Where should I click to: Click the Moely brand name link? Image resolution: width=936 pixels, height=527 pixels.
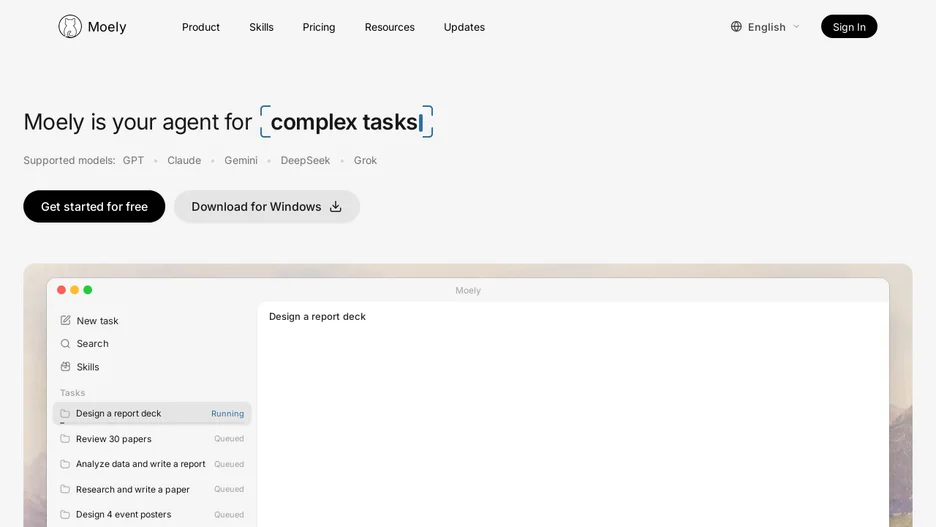107,27
